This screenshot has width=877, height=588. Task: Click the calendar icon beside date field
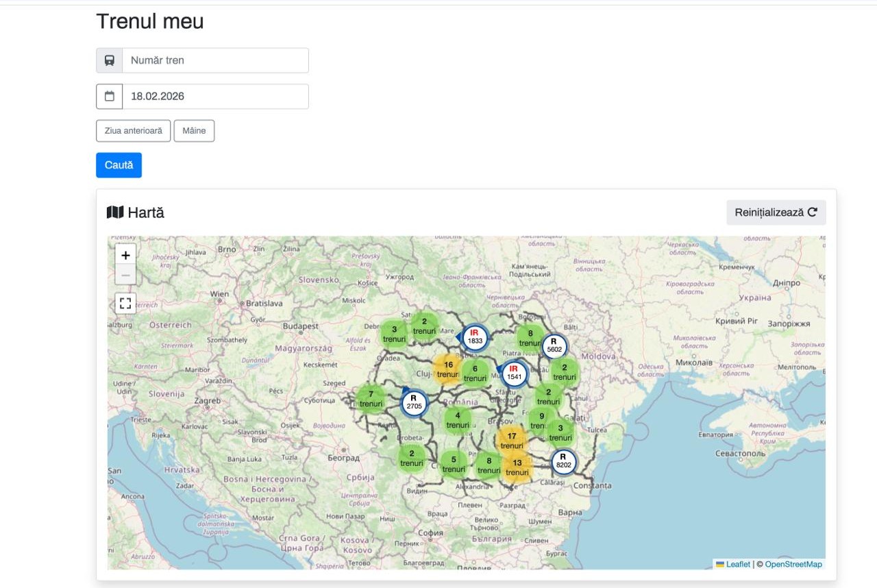pyautogui.click(x=110, y=97)
